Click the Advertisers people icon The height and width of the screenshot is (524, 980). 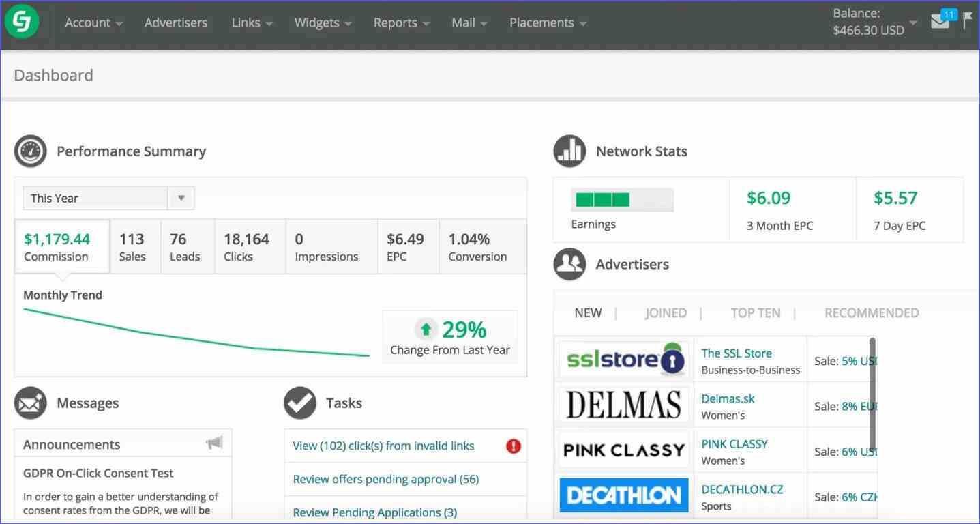click(x=569, y=264)
